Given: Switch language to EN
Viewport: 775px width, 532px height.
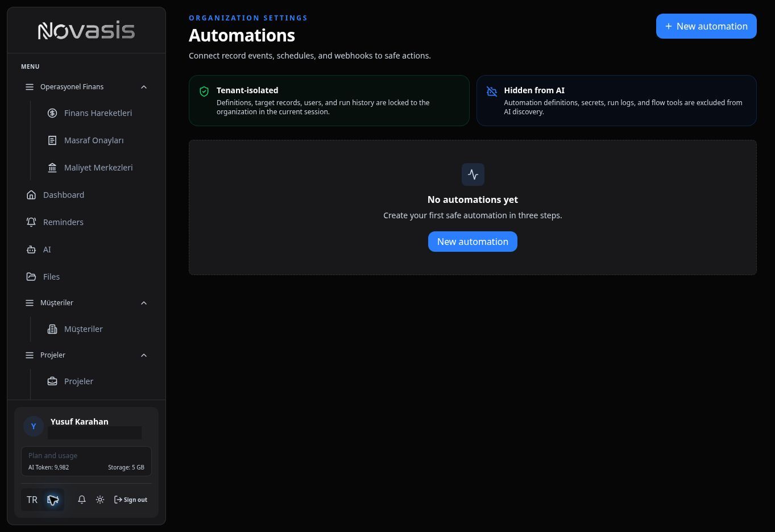Looking at the screenshot, I should 53,500.
